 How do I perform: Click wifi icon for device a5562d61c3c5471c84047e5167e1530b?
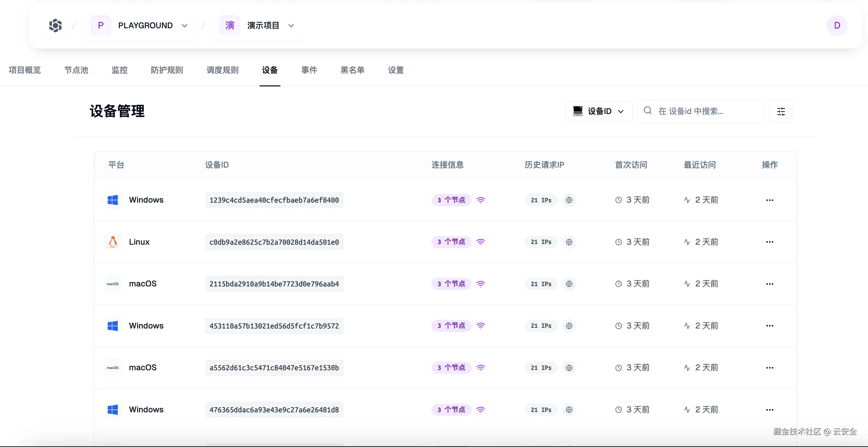[x=481, y=368]
